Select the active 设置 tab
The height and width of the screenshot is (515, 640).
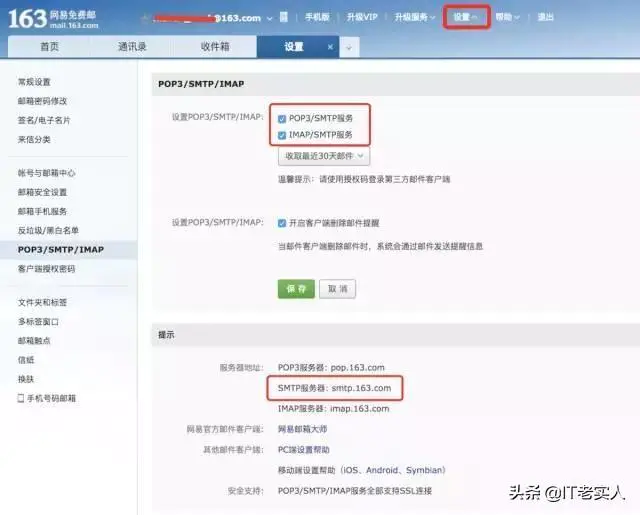294,47
